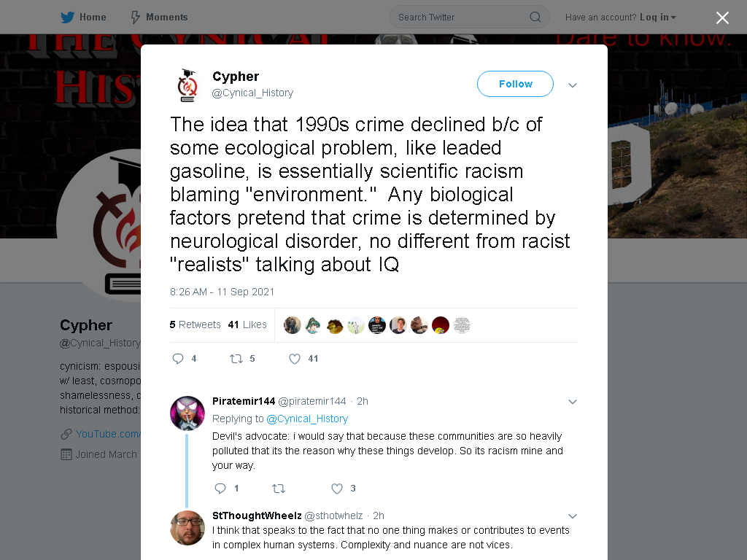Open Moments via lightning bolt icon
This screenshot has width=747, height=560.
pyautogui.click(x=135, y=17)
